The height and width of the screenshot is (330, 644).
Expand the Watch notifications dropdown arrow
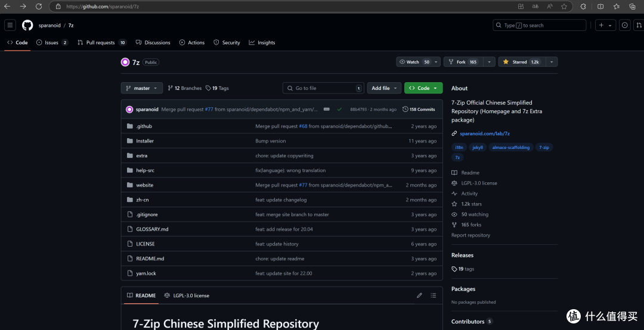point(436,62)
